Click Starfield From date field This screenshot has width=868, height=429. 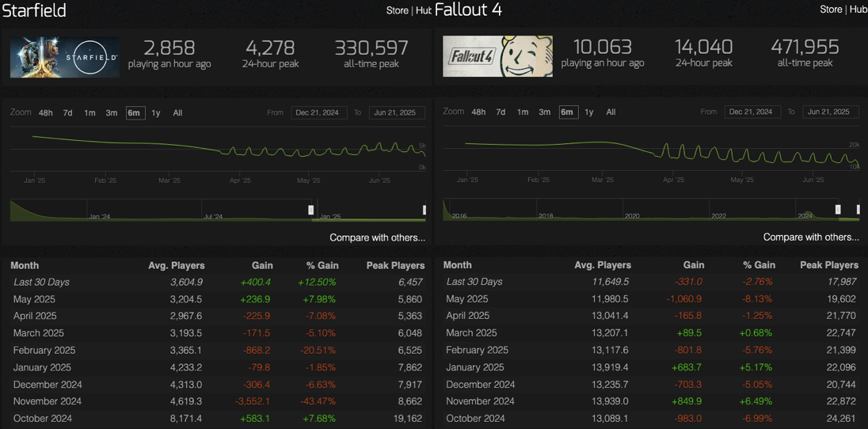[x=319, y=113]
